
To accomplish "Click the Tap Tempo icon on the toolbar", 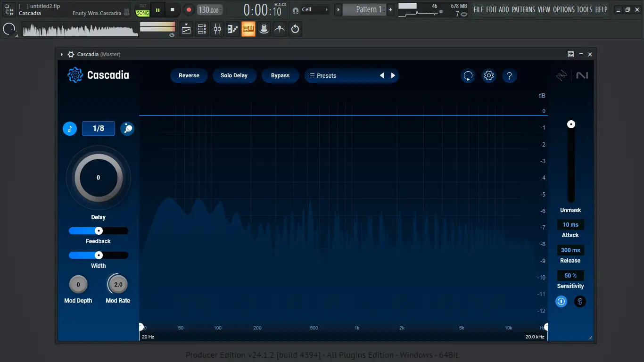I will [280, 29].
